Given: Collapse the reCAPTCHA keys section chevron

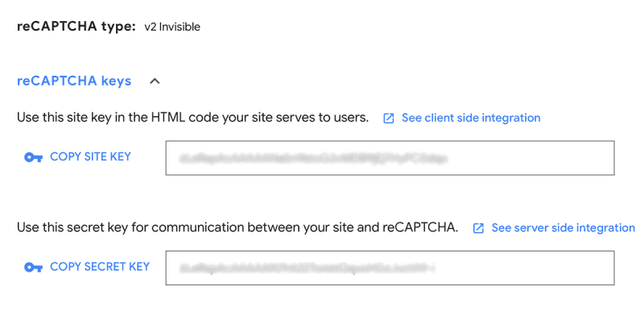Looking at the screenshot, I should click(155, 81).
